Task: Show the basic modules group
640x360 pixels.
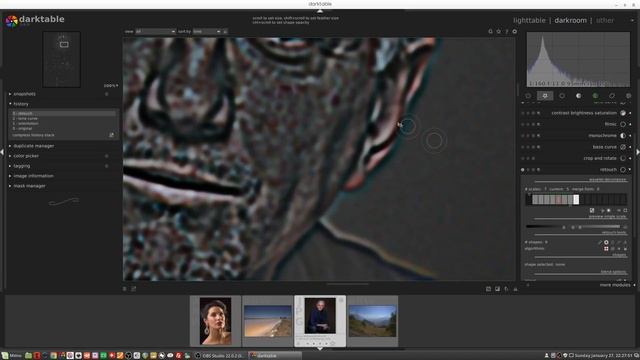Action: [562, 96]
